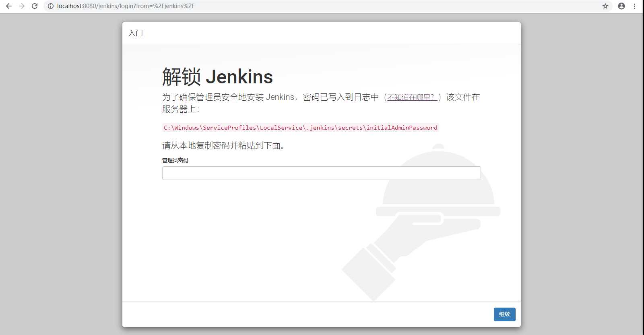The height and width of the screenshot is (335, 644).
Task: Click the 解锁 Jenkins heading
Action: point(217,77)
